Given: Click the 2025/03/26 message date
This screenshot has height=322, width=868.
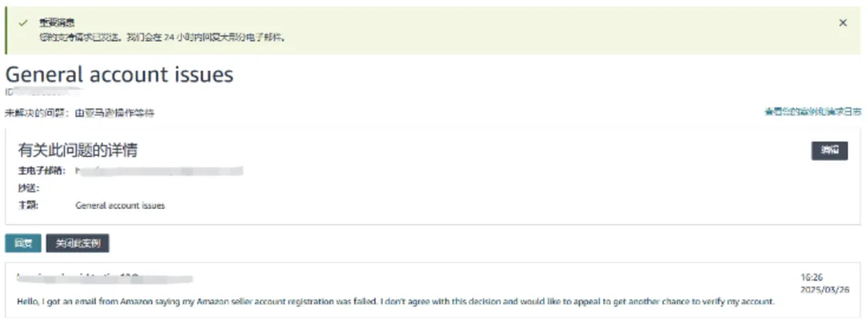Looking at the screenshot, I should tap(825, 289).
